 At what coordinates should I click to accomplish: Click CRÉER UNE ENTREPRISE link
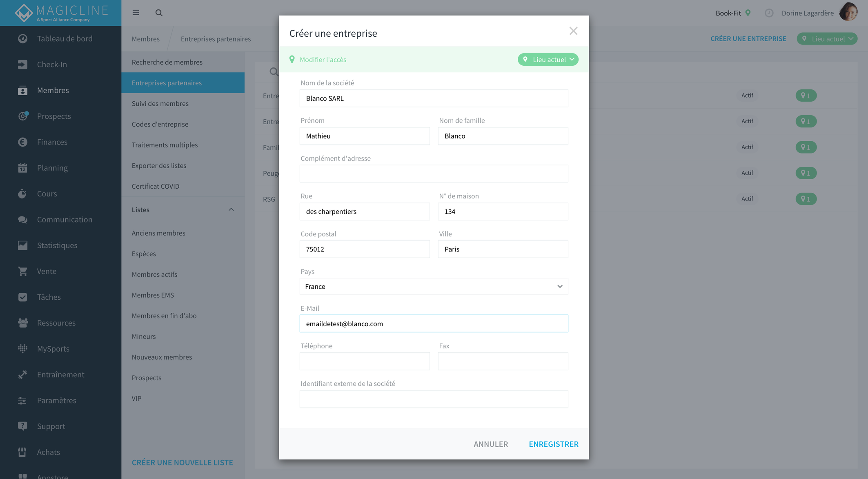tap(748, 39)
